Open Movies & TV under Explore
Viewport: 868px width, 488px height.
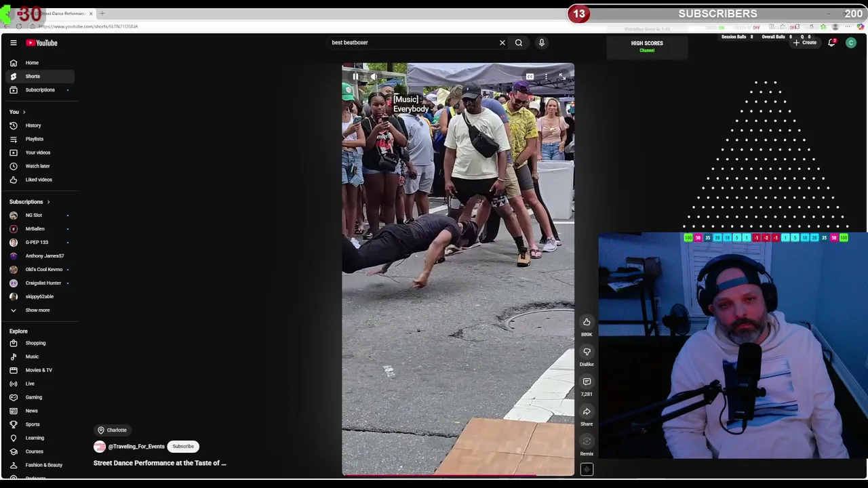tap(39, 370)
